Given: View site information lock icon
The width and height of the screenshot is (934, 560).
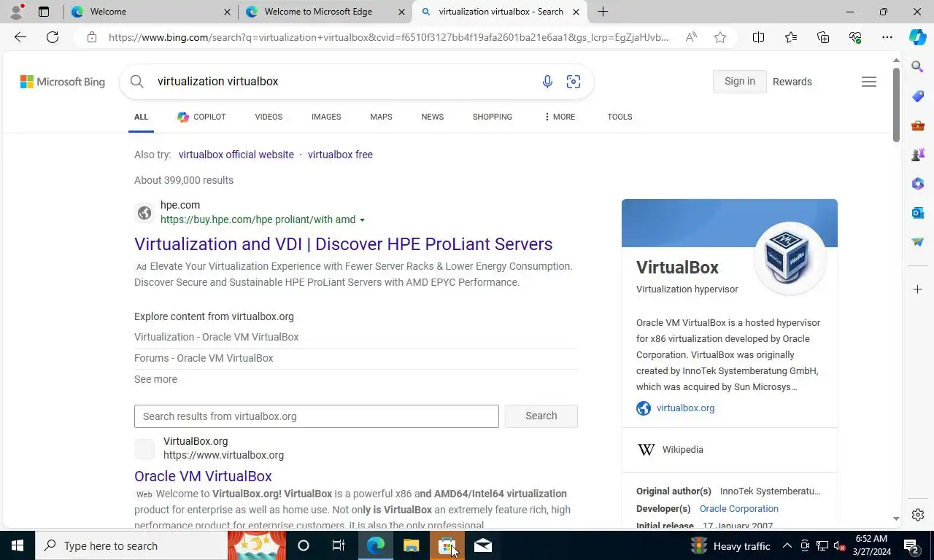Looking at the screenshot, I should [92, 37].
